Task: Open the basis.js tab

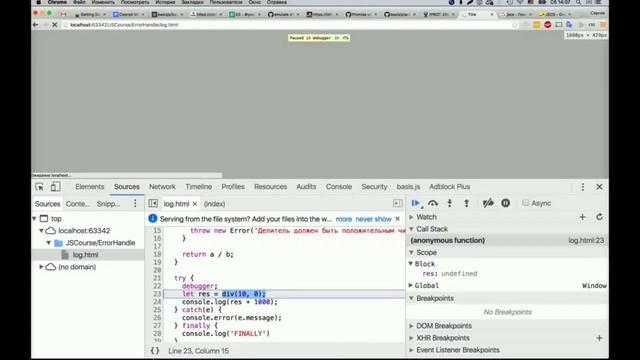Action: click(408, 187)
